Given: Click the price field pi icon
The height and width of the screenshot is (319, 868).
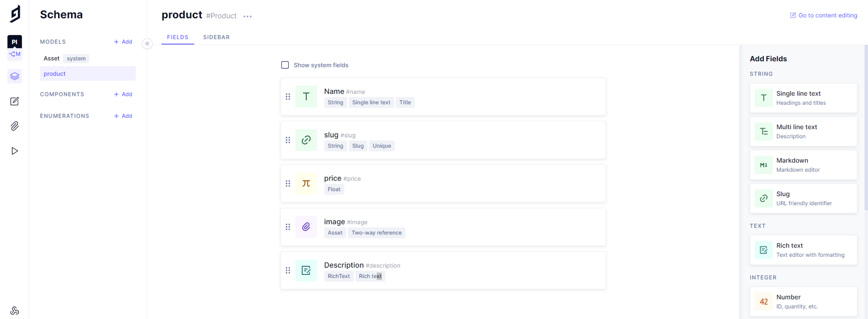Looking at the screenshot, I should (x=306, y=184).
